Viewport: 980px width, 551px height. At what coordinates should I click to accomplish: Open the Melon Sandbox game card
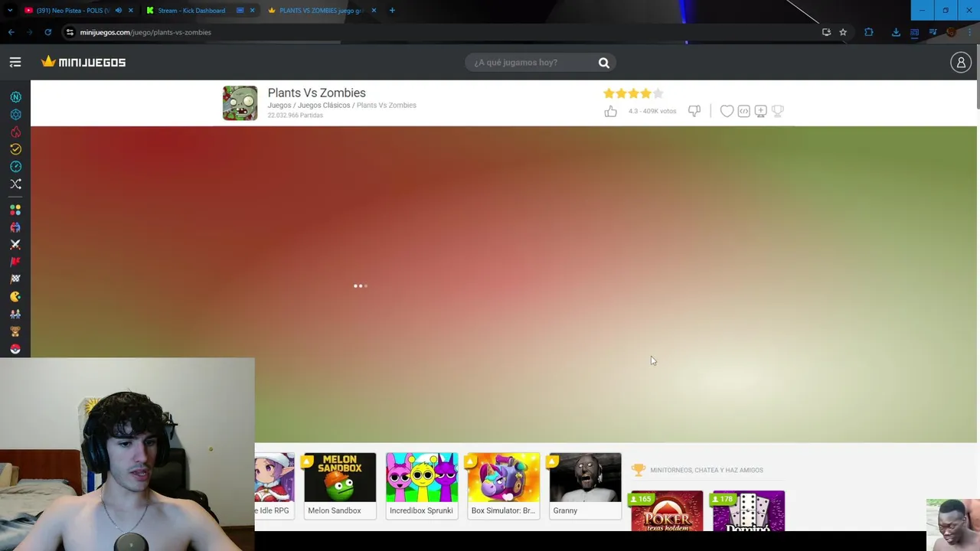pos(340,486)
